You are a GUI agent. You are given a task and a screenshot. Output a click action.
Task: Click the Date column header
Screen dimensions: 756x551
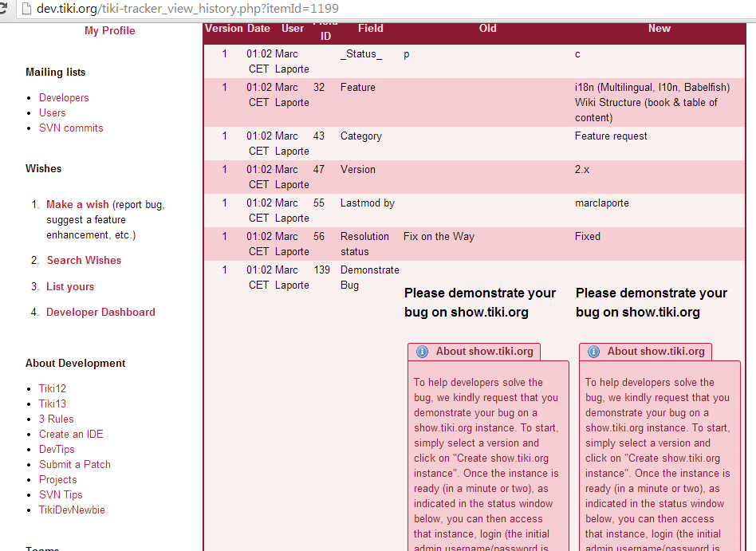258,29
